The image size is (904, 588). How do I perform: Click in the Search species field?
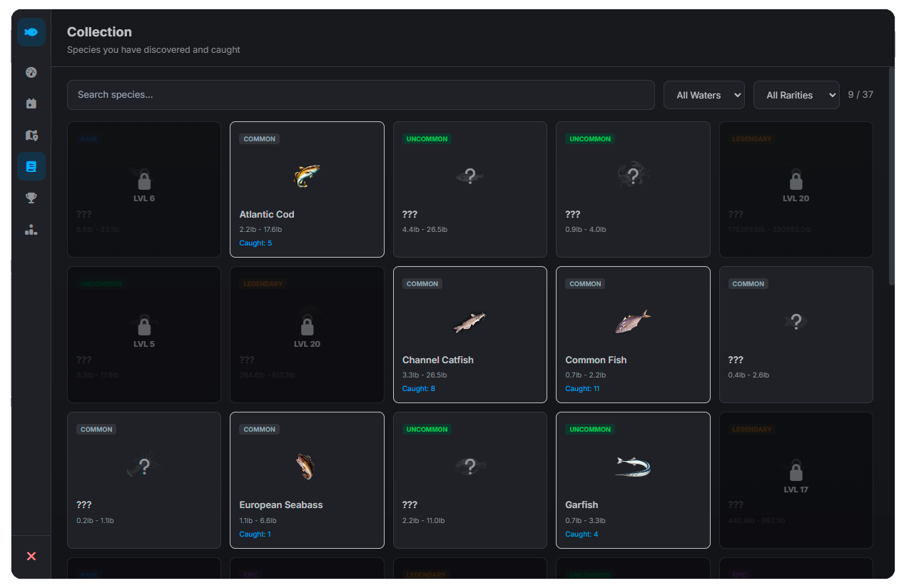[360, 95]
